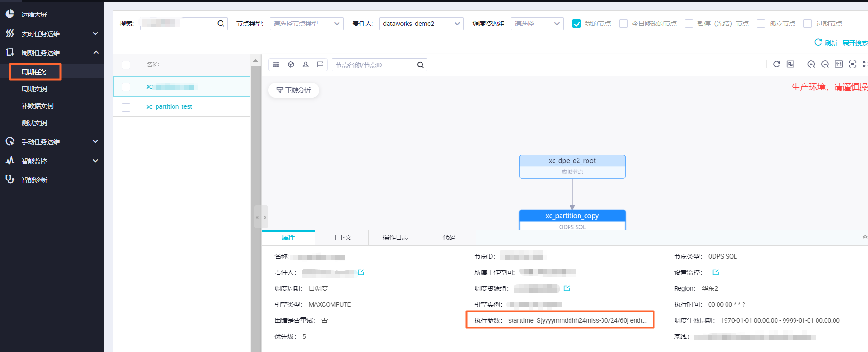This screenshot has width=868, height=352.
Task: Open the 运维大屏 dashboard icon
Action: 10,14
